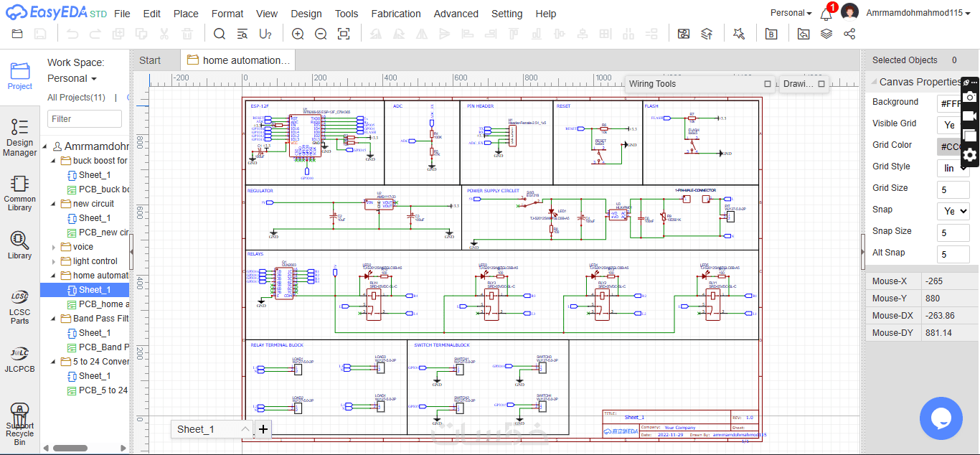Click the Zoom Out magnifier icon
This screenshot has height=455, width=980.
321,34
